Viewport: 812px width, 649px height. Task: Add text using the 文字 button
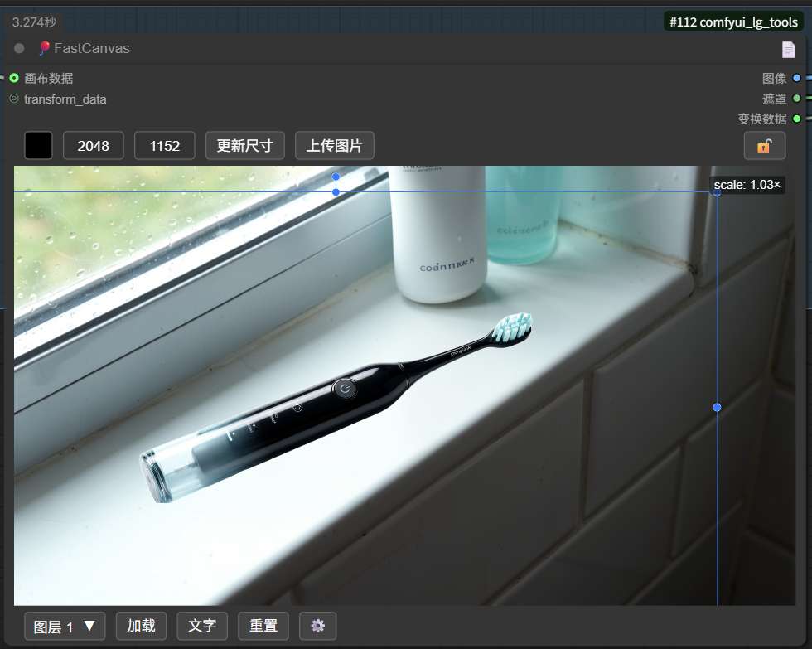(x=202, y=626)
